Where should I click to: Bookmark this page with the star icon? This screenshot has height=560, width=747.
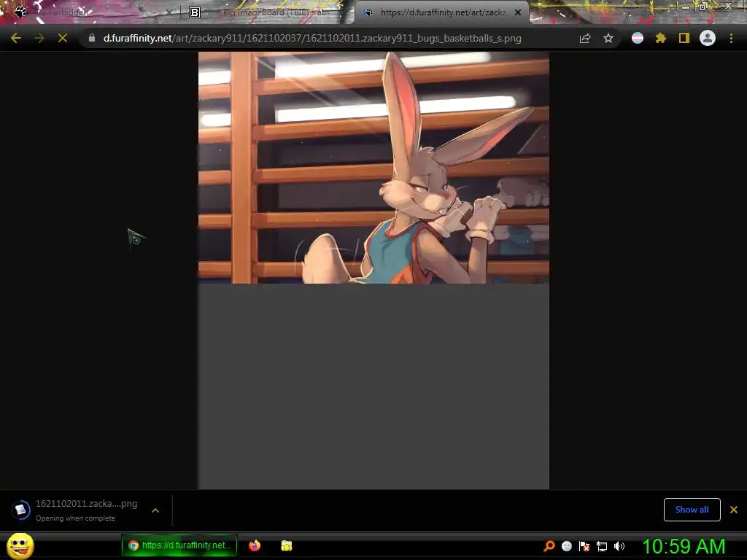coord(608,38)
